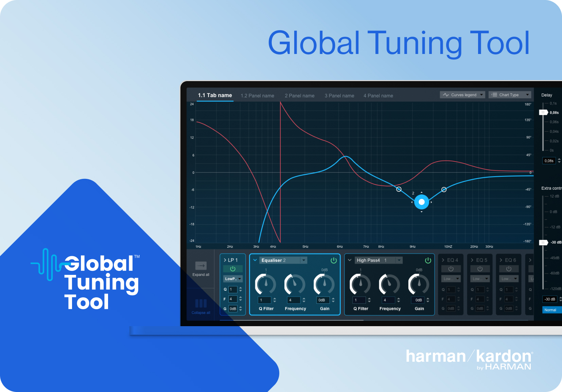Open the Low... dropdown in EQ 5
This screenshot has height=392, width=562.
coord(480,279)
